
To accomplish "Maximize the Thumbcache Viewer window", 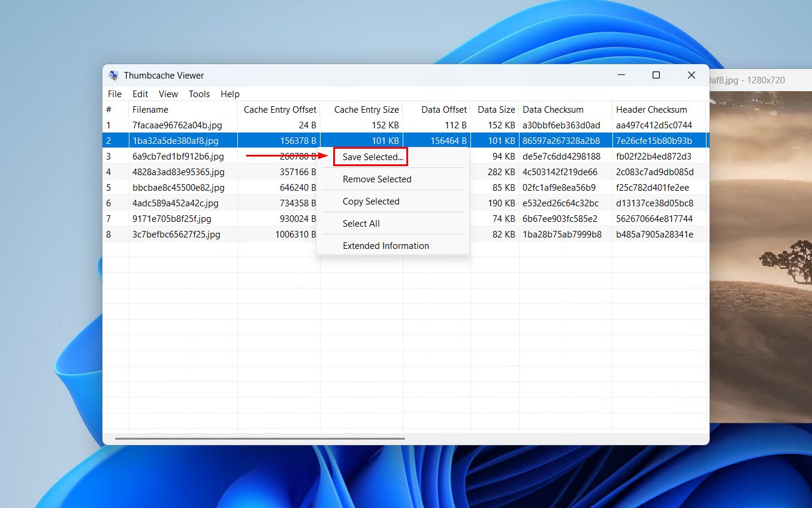I will point(656,76).
